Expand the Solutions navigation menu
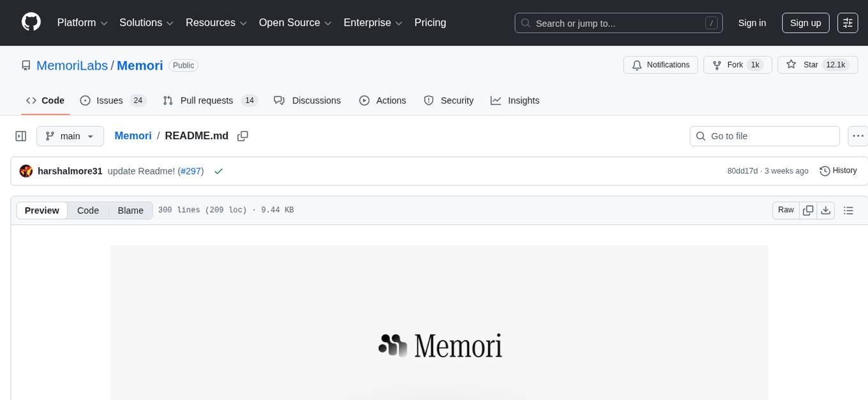868x400 pixels. pyautogui.click(x=146, y=22)
